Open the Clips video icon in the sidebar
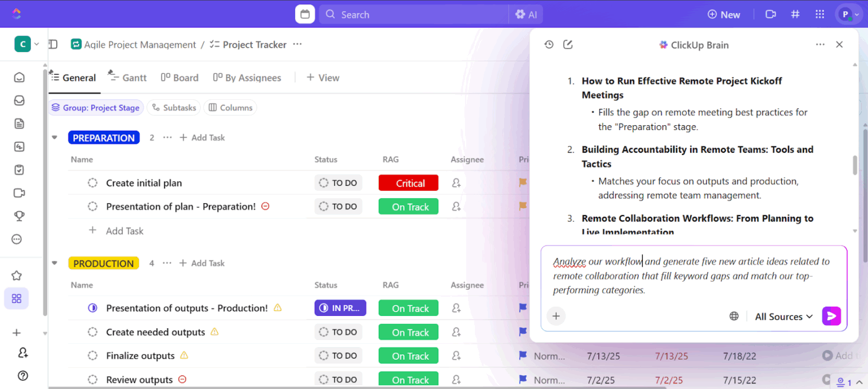Screen dimensions: 868x389 19,193
